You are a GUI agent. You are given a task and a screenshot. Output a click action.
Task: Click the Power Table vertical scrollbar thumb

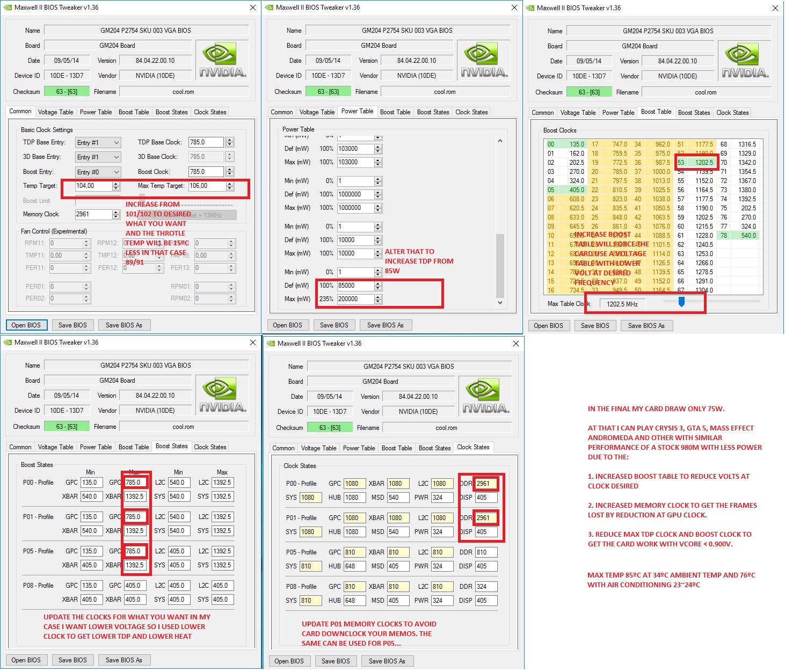point(500,266)
